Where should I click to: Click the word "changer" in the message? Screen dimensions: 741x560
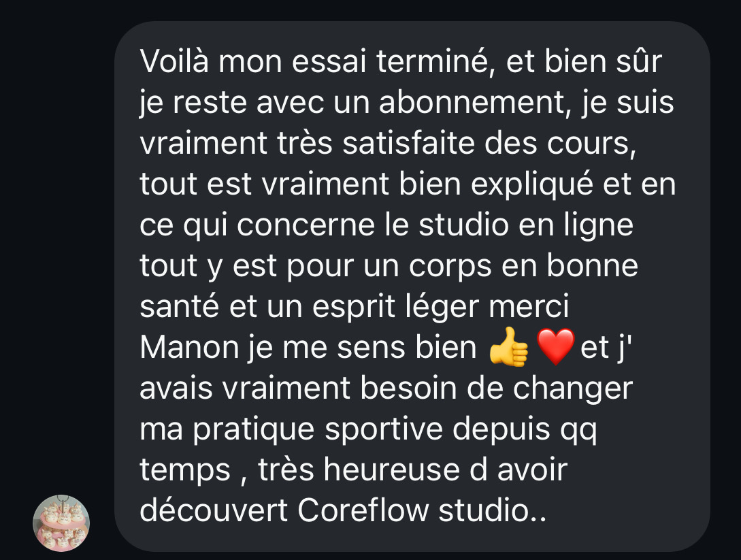(572, 388)
